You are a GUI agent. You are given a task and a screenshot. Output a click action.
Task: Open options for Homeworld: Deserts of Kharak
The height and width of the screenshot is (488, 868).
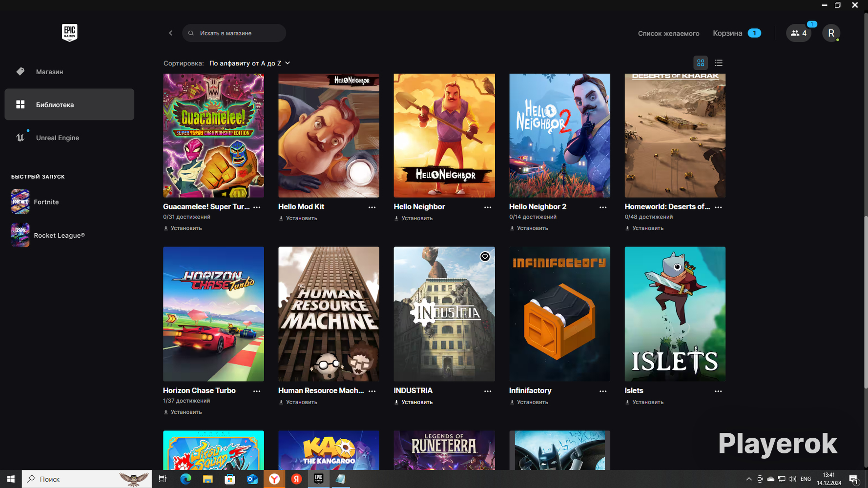click(718, 207)
